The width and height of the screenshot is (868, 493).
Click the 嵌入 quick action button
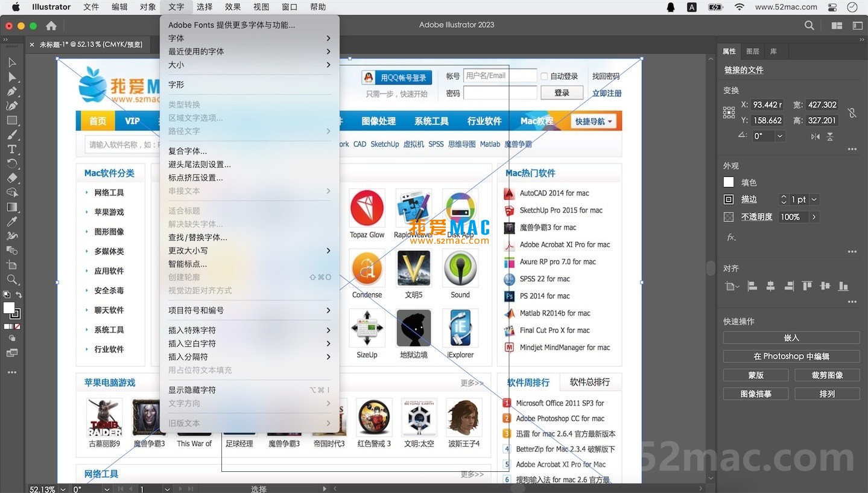[x=791, y=338]
